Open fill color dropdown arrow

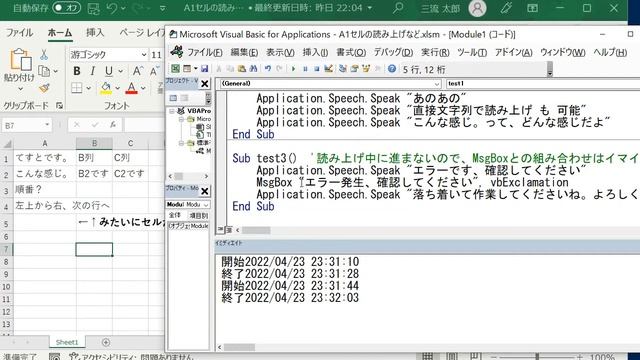coord(118,88)
